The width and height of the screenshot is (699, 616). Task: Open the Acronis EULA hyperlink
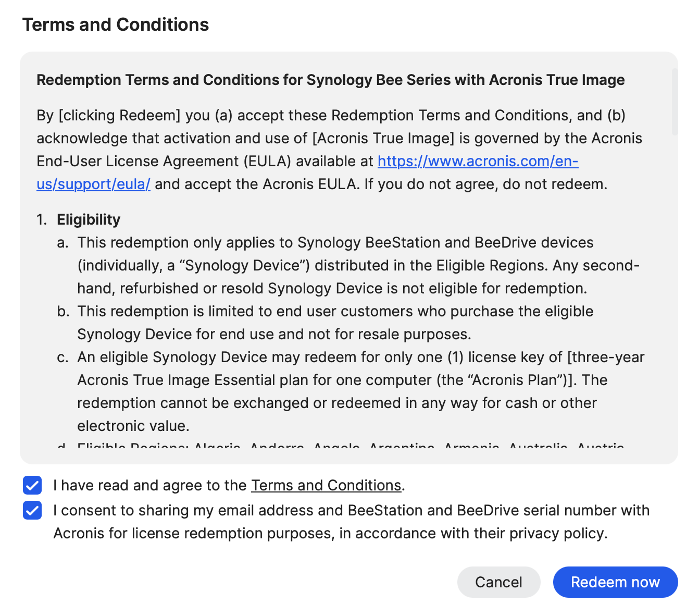tap(477, 162)
